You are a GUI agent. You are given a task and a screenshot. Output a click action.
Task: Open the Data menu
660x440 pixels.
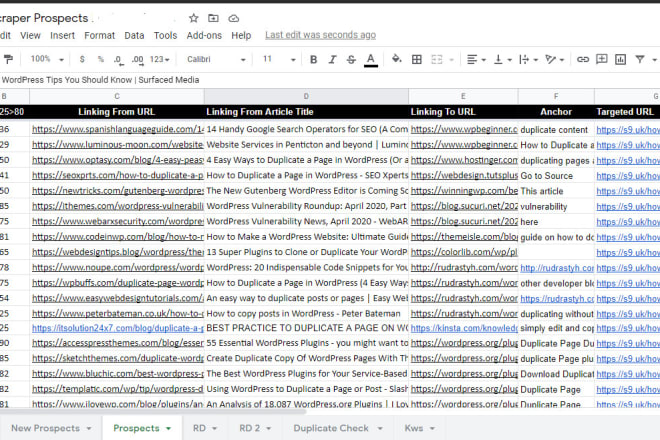point(134,35)
